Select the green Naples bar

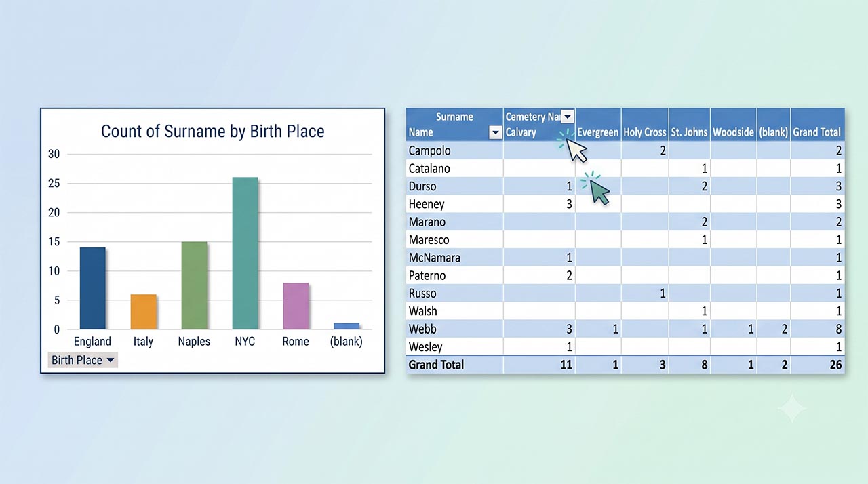(194, 285)
